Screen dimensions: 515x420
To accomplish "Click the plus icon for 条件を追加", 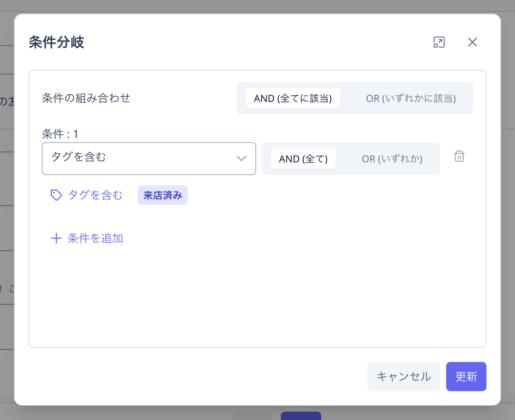I will click(x=56, y=238).
